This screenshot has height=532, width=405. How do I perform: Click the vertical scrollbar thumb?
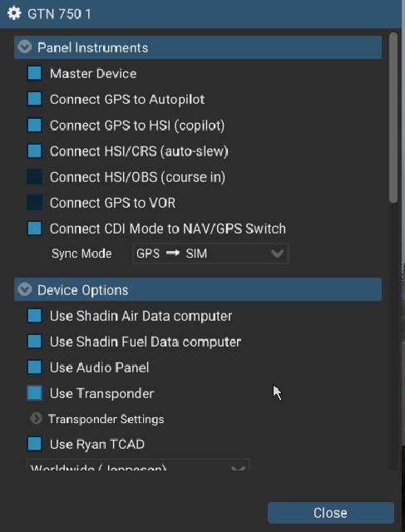pos(393,117)
